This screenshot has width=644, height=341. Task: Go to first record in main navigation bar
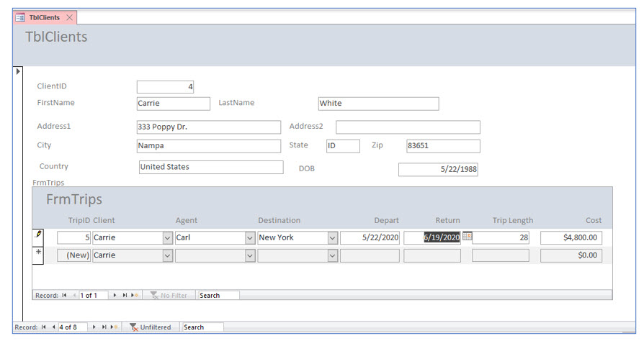coord(43,327)
